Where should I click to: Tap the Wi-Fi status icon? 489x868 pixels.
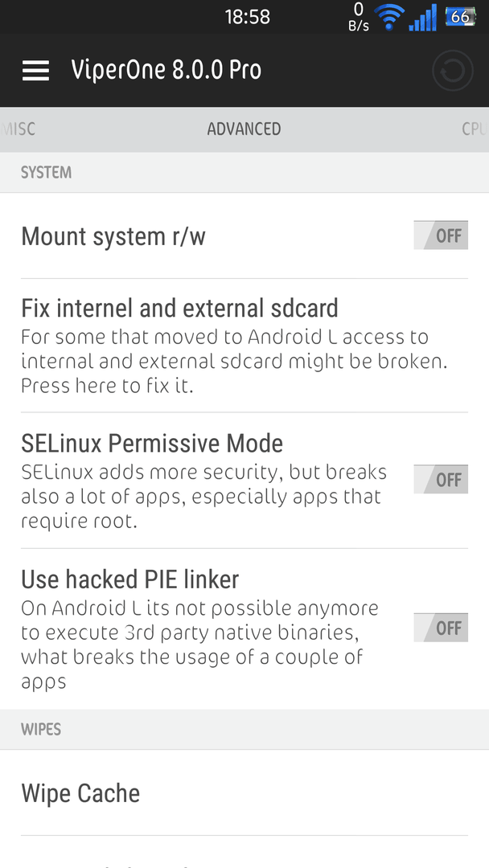click(390, 16)
